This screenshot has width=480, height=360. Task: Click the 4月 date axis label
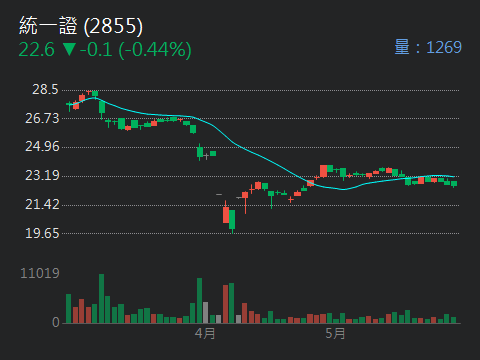pos(205,334)
